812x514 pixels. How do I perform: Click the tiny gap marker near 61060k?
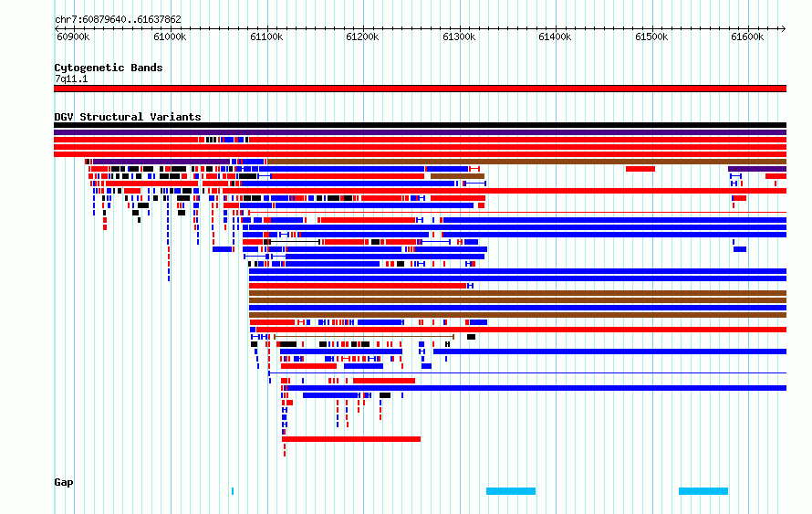[x=233, y=491]
